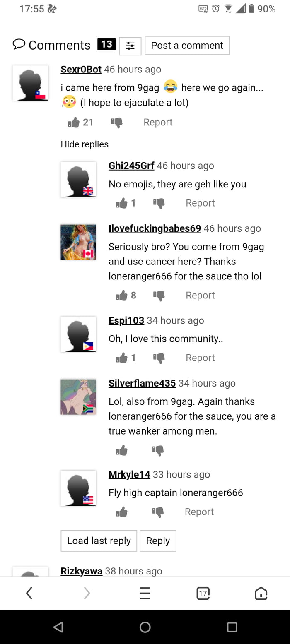
Task: Thumbs up Silverflame435's reply
Action: pyautogui.click(x=122, y=450)
